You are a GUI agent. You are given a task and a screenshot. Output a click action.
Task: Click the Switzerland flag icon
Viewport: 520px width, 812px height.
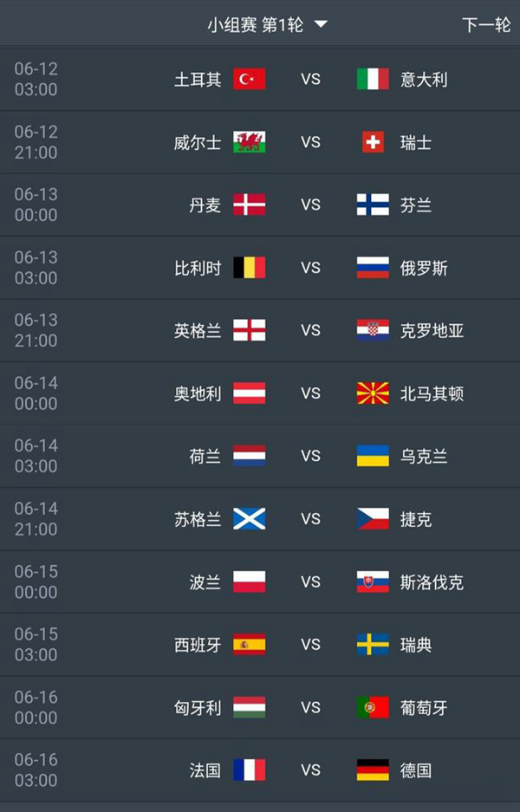(x=373, y=142)
